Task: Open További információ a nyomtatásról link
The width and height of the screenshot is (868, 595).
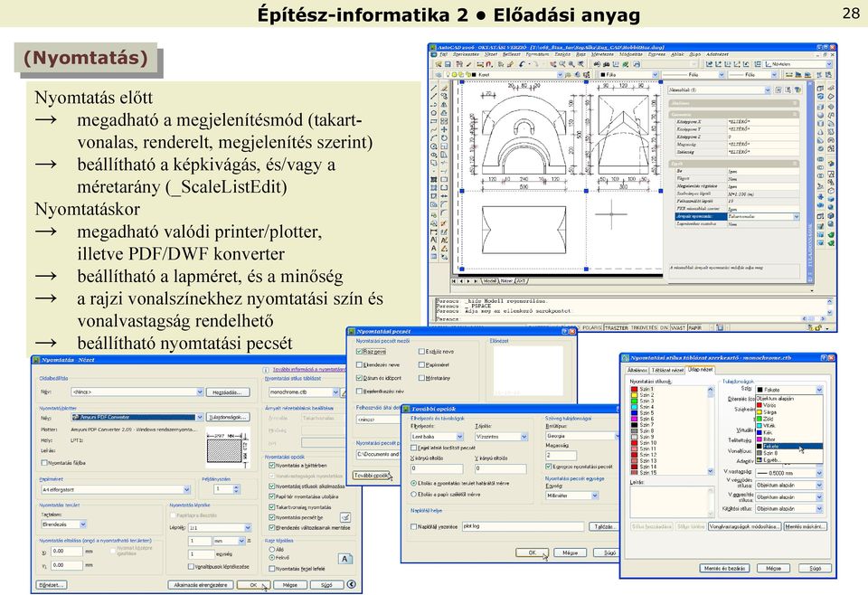Action: pos(309,369)
